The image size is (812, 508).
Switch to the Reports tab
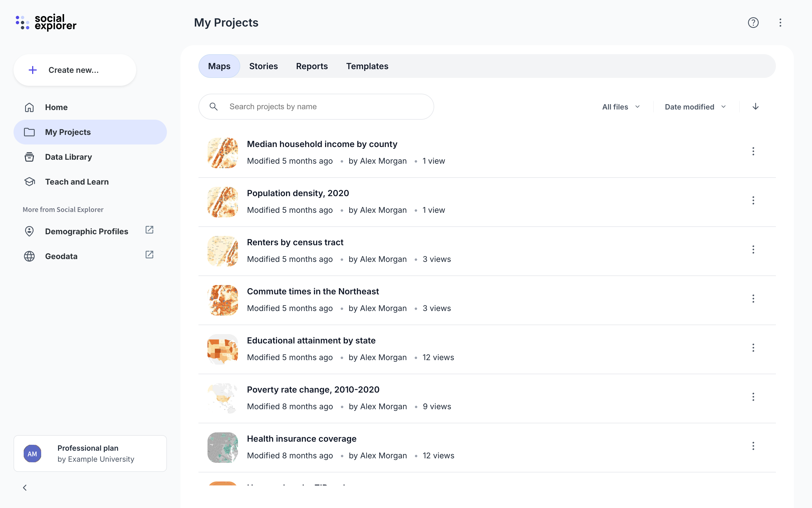pos(312,66)
